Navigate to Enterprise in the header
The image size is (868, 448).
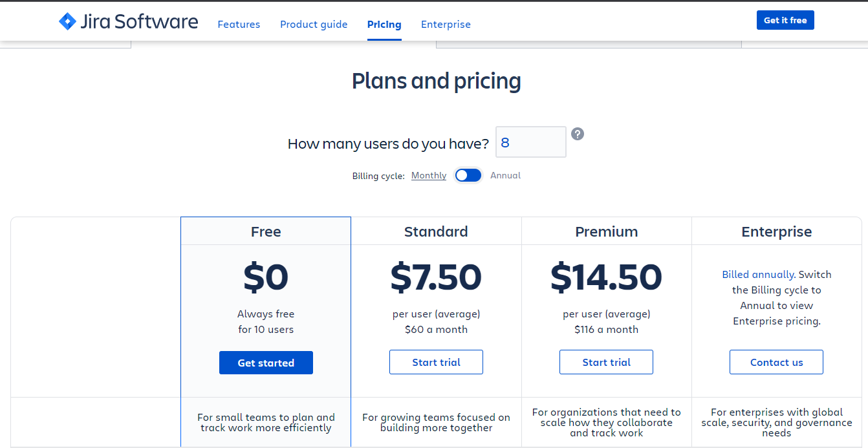pos(446,25)
